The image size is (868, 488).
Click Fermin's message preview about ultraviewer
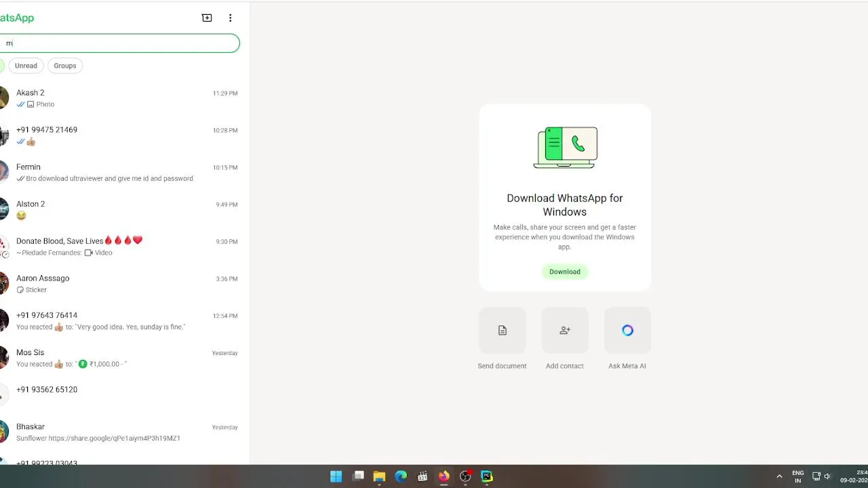109,179
